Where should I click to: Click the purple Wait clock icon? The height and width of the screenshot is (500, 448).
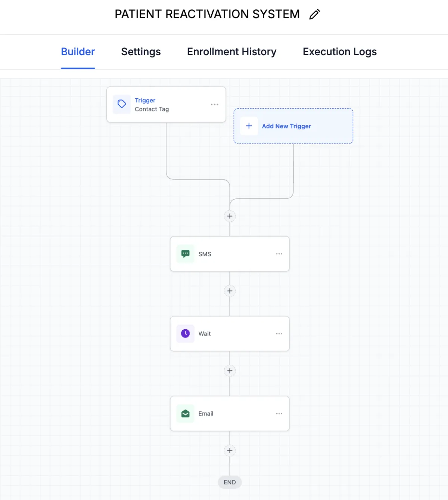coord(185,334)
